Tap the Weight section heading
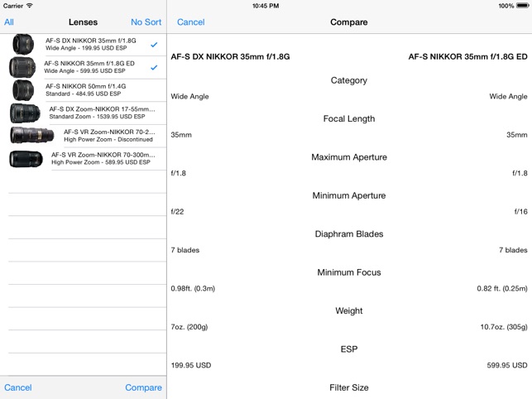 pyautogui.click(x=349, y=310)
